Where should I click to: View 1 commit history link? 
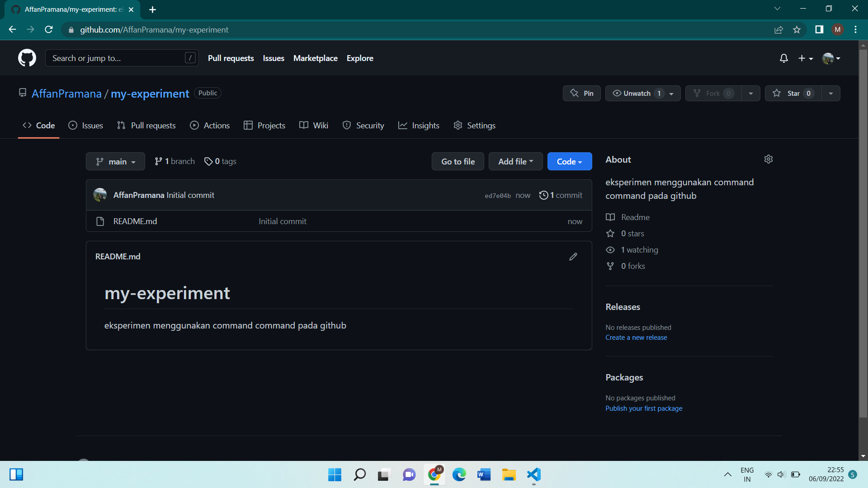click(x=561, y=195)
